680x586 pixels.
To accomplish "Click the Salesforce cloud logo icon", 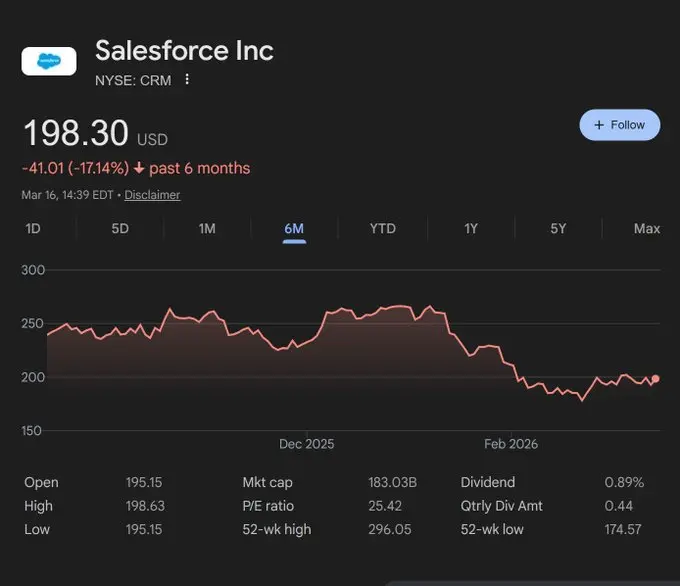I will coord(49,61).
